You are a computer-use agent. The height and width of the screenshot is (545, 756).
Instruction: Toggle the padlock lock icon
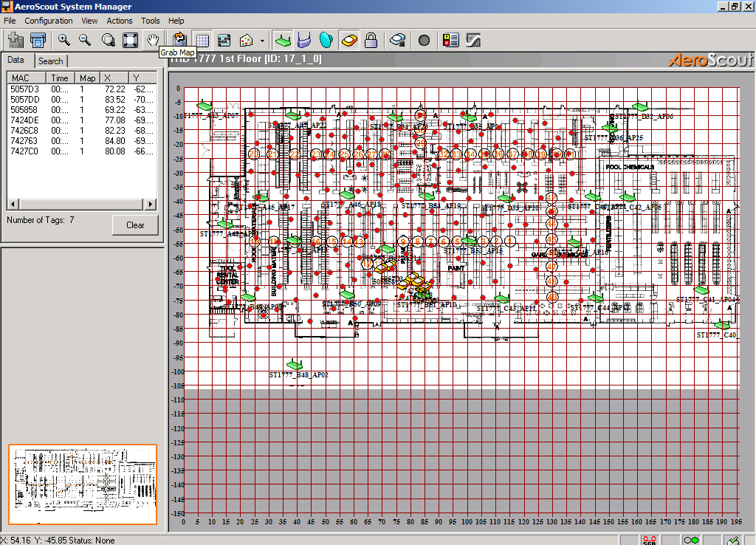371,40
